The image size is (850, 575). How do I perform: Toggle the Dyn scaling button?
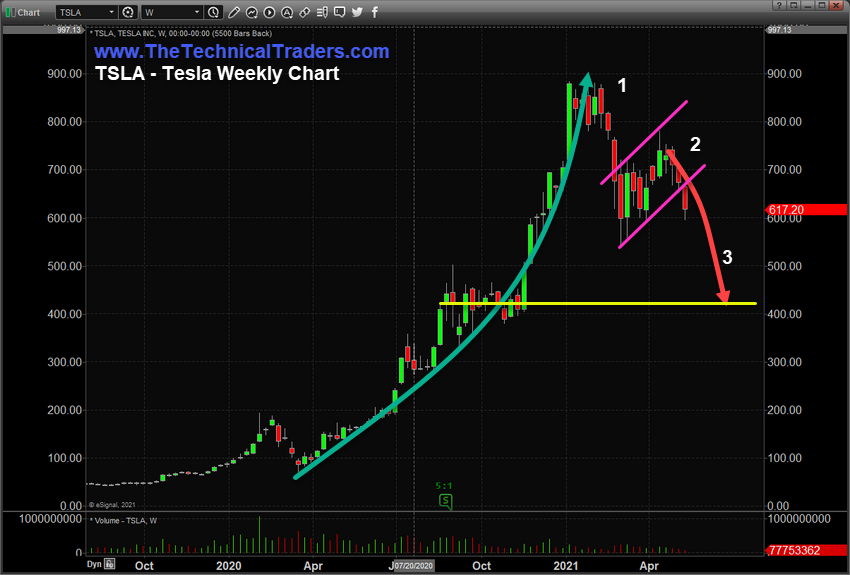94,564
